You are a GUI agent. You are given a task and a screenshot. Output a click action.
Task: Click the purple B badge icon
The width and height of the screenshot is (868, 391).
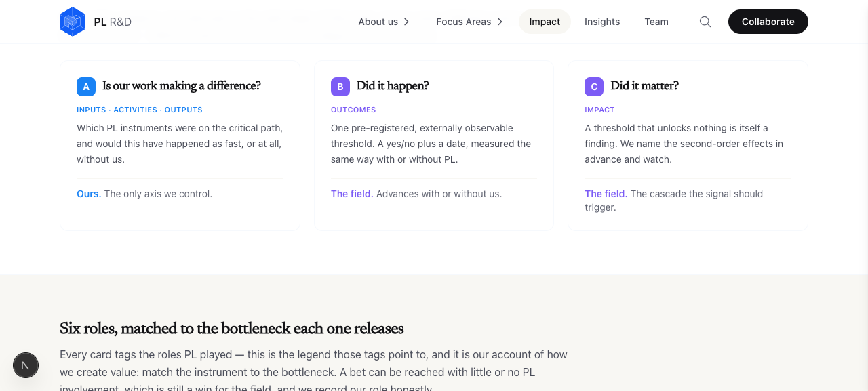coord(340,87)
